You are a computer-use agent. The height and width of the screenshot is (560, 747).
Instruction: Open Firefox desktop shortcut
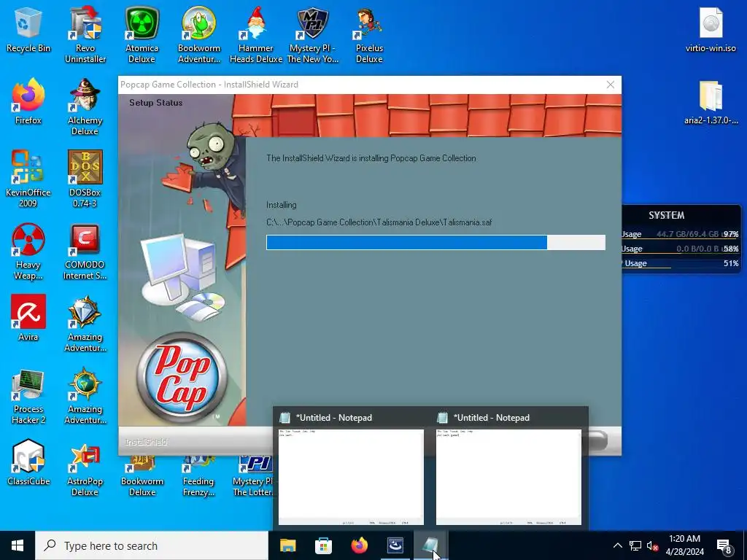click(28, 103)
